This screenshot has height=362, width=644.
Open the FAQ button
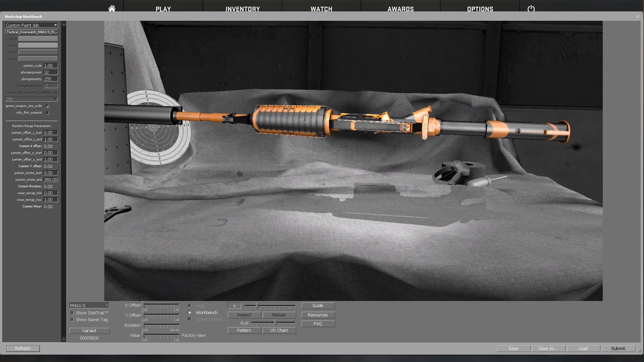[318, 324]
